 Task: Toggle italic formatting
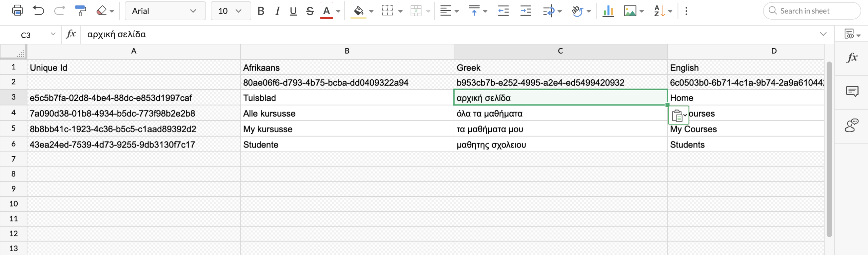click(x=277, y=11)
